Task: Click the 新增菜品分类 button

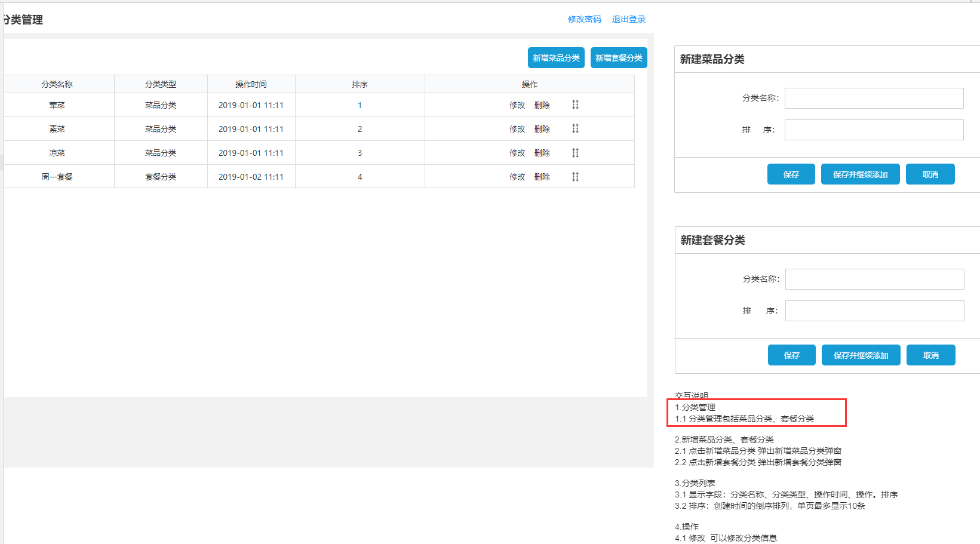Action: pos(556,58)
